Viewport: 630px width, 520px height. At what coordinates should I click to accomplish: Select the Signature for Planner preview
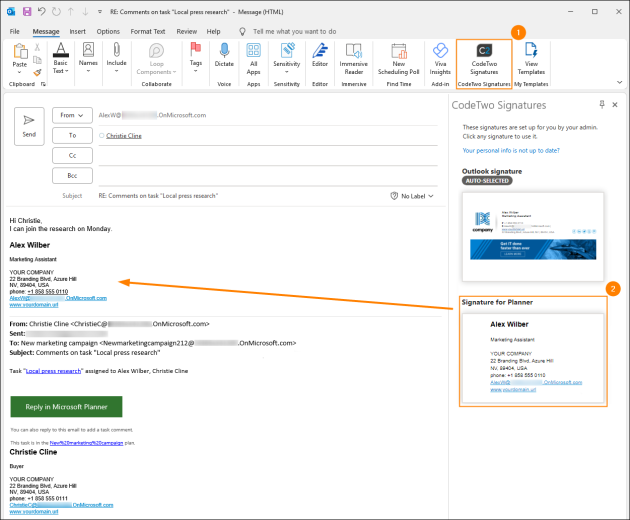(533, 358)
